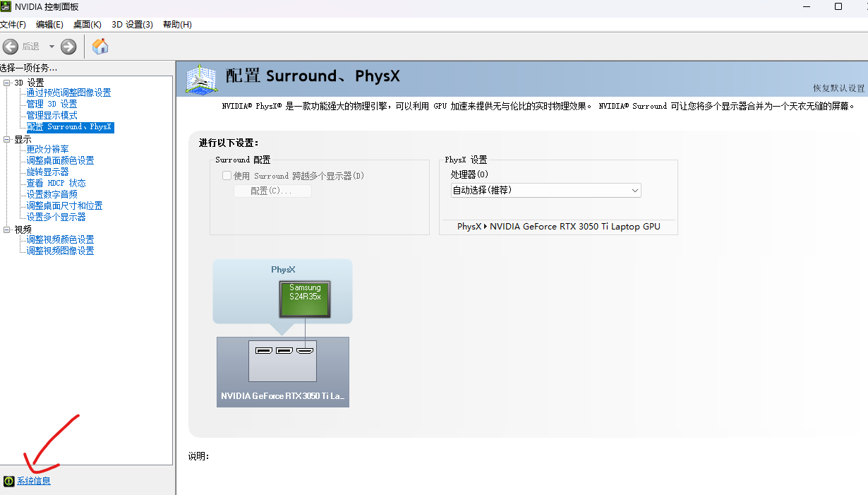Image resolution: width=868 pixels, height=495 pixels.
Task: Collapse the 3D 设置 tree node
Action: [x=7, y=83]
